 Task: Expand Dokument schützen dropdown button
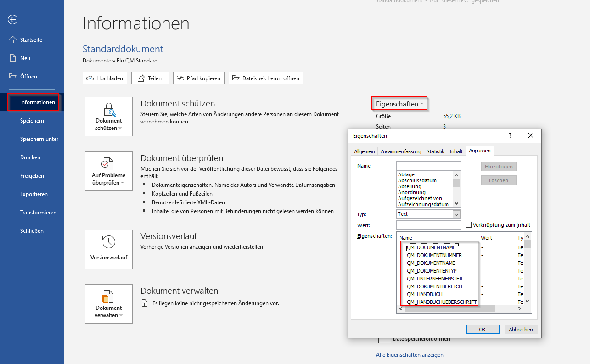pos(109,117)
